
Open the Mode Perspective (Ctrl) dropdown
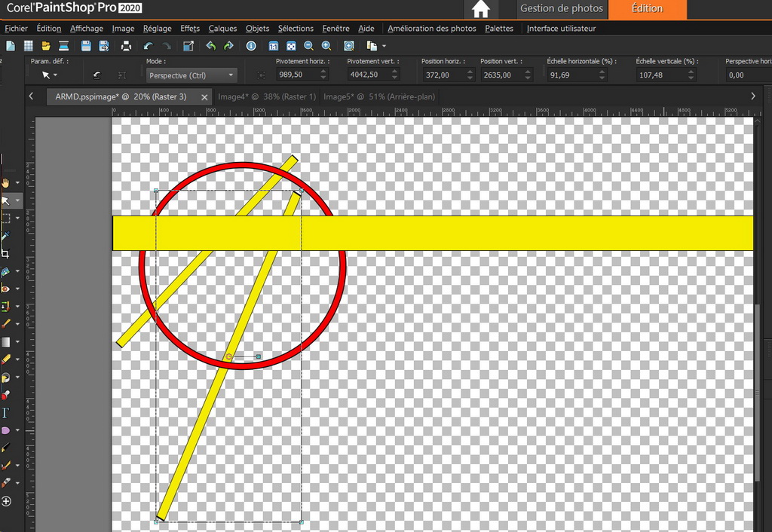[191, 75]
